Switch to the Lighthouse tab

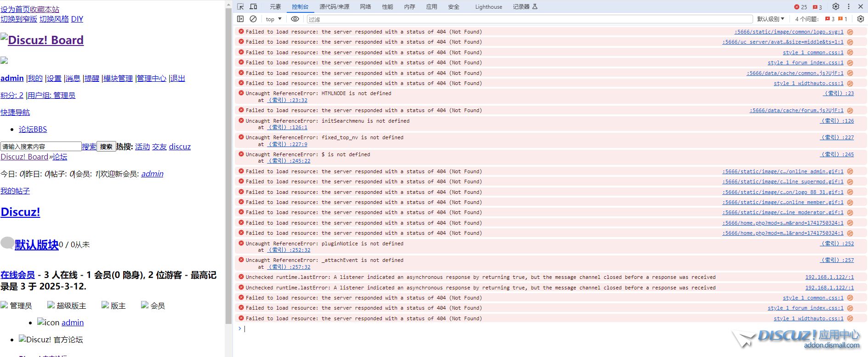click(488, 6)
